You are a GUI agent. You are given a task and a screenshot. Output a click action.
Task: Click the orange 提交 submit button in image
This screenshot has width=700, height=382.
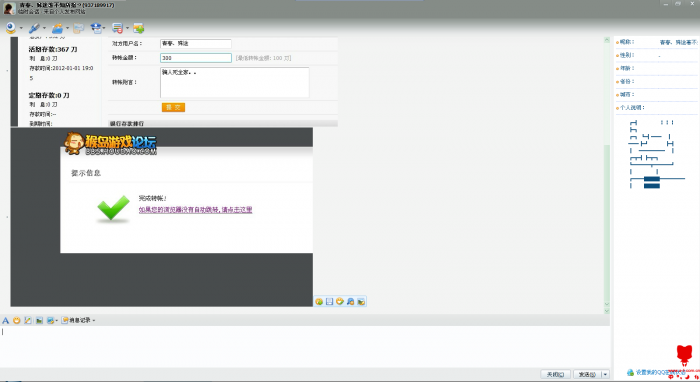(x=173, y=108)
